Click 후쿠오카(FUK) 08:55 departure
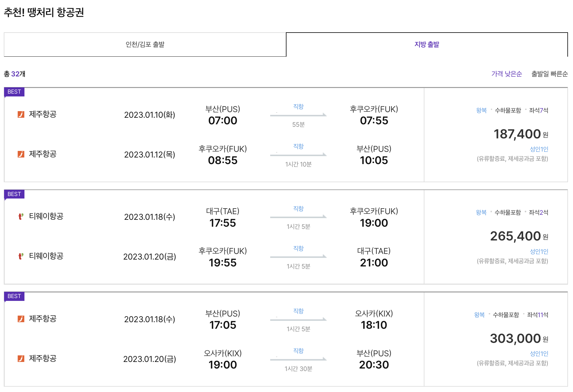The width and height of the screenshot is (573, 392). point(223,155)
